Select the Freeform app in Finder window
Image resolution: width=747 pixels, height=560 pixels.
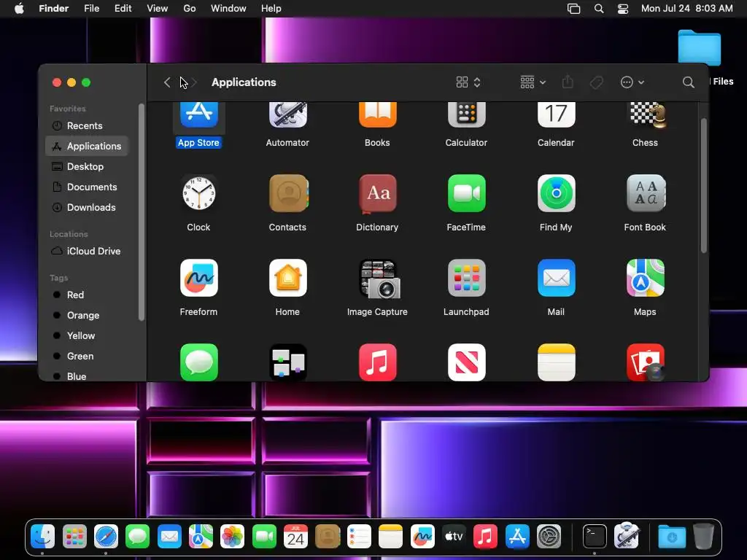point(198,278)
